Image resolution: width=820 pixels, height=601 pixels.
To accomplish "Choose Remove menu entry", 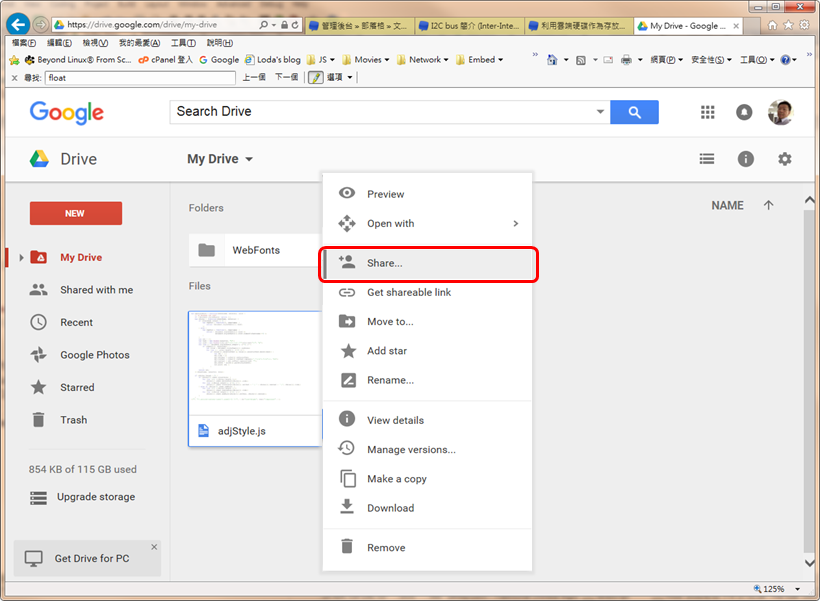I will coord(427,548).
